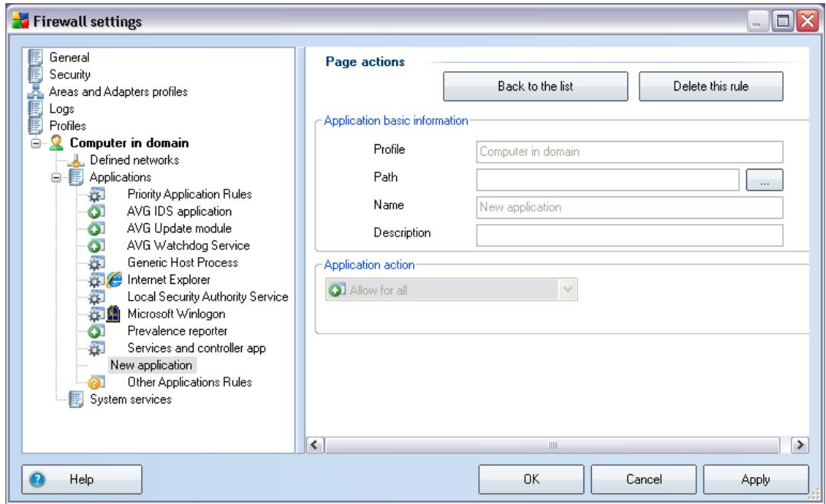Select Services and controller app entry

point(197,348)
